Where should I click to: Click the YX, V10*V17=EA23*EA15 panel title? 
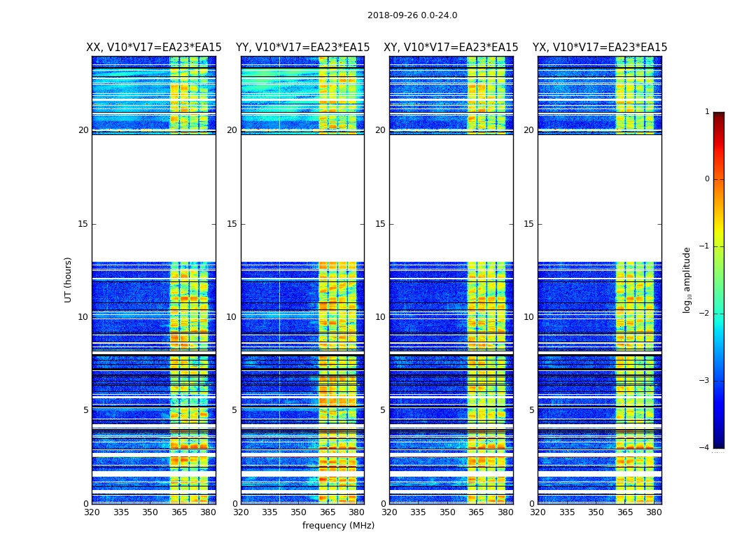599,48
